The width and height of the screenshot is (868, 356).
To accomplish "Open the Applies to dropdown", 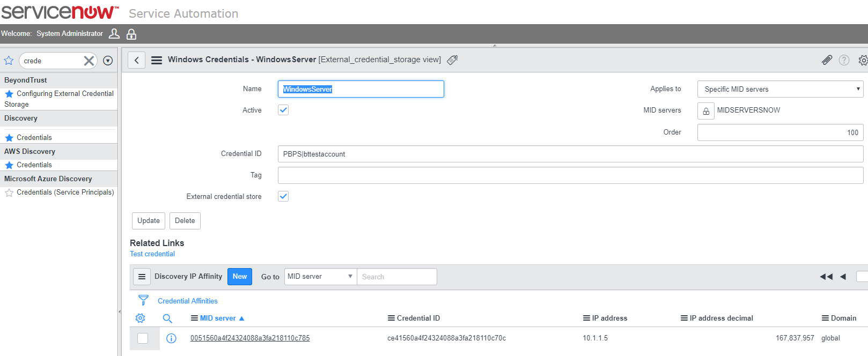I will coord(780,89).
